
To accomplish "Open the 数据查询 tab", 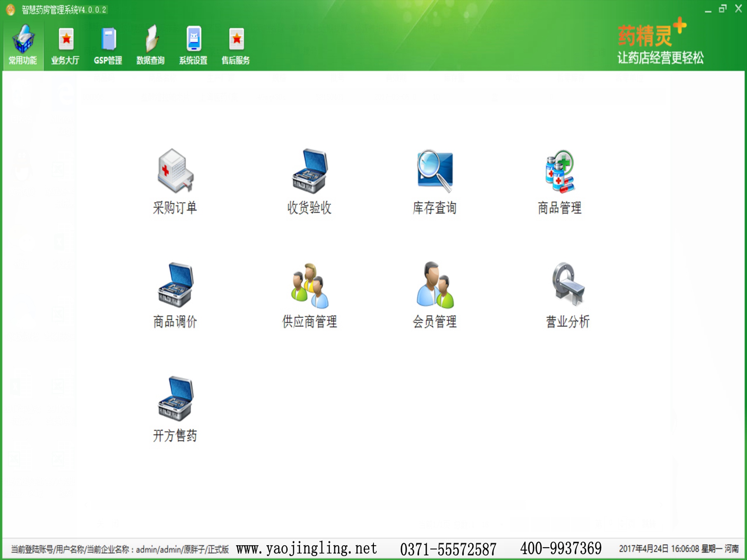I will click(151, 46).
